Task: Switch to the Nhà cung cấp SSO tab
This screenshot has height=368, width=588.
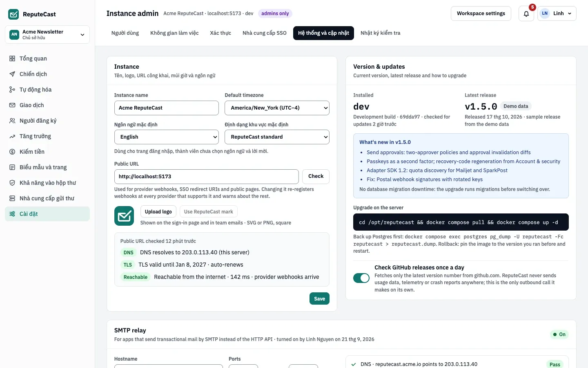Action: pyautogui.click(x=265, y=33)
